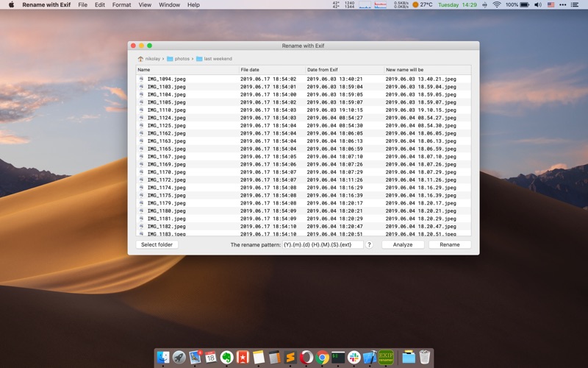Click file date cell for IMG_1182.jpeg
The image size is (588, 368).
pyautogui.click(x=268, y=227)
